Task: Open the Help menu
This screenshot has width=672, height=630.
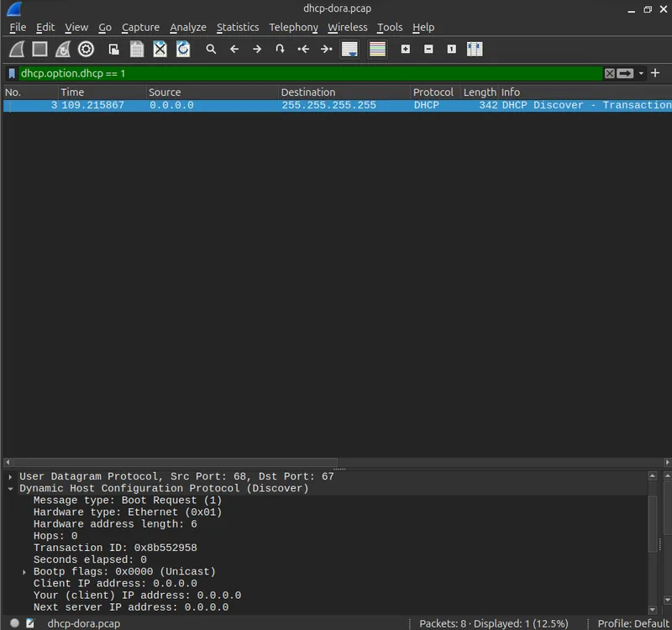Action: coord(423,28)
